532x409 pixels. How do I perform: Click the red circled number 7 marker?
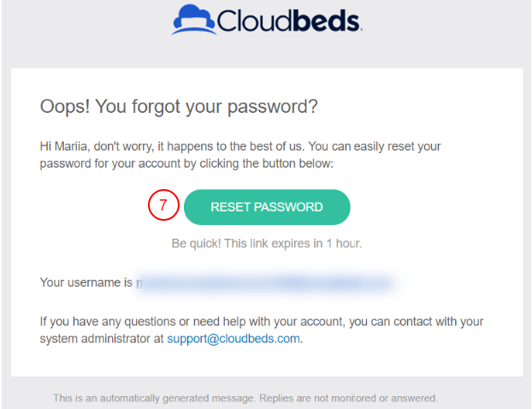[163, 206]
